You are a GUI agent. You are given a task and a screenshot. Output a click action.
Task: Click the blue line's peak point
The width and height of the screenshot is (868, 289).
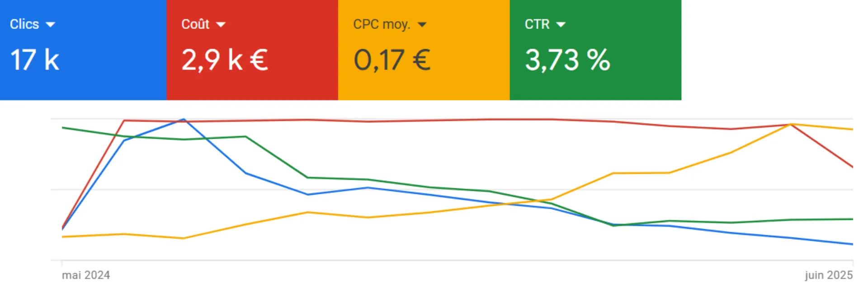184,120
